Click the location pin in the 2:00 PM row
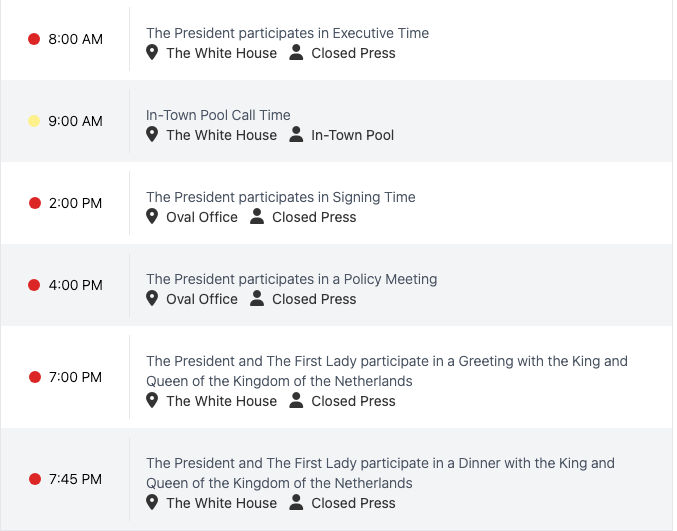The image size is (677, 531). (152, 217)
